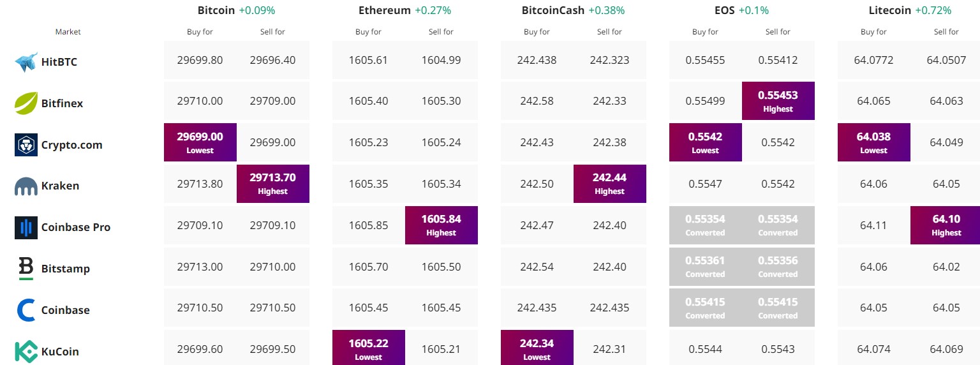
Task: Click the Kraken exchange logo icon
Action: tap(26, 186)
